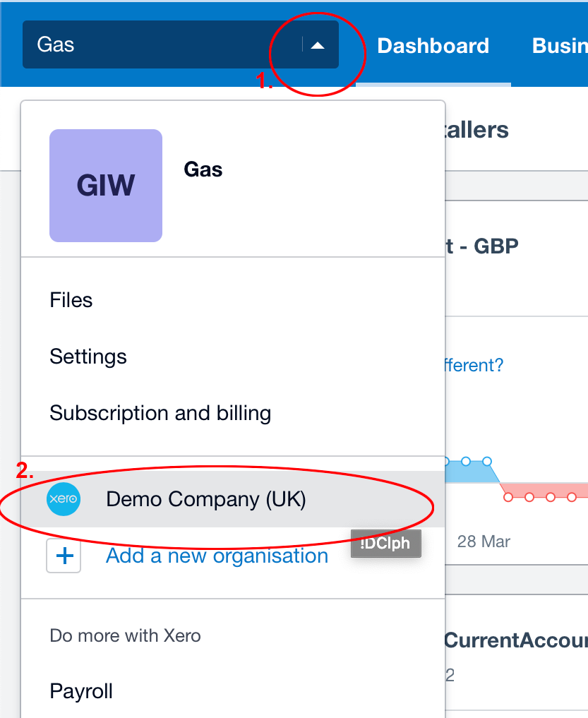Open the Dashboard tab
The height and width of the screenshot is (718, 588).
click(433, 46)
